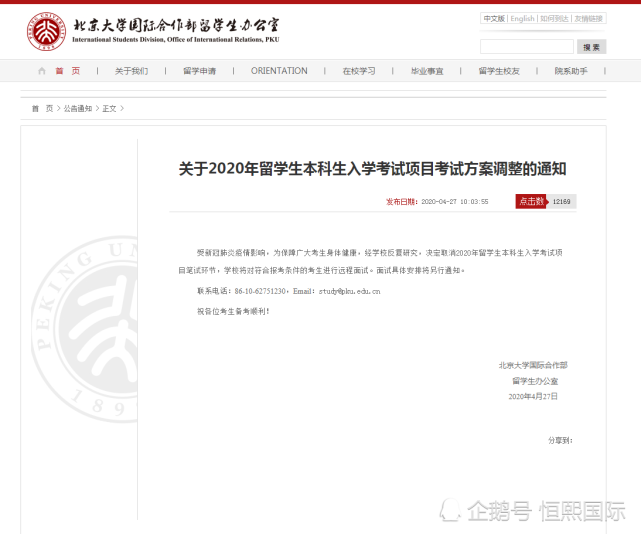
Task: Click the signed date 2020年4月27日
Action: pos(533,396)
